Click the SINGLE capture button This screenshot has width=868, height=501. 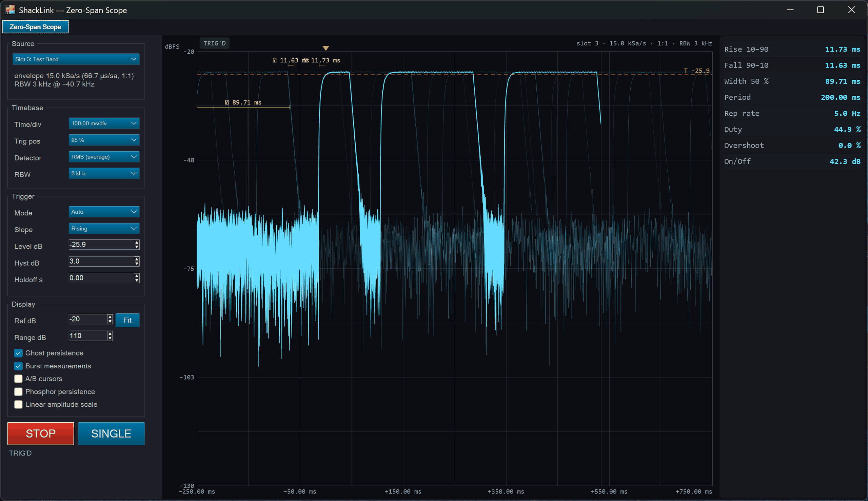click(112, 433)
